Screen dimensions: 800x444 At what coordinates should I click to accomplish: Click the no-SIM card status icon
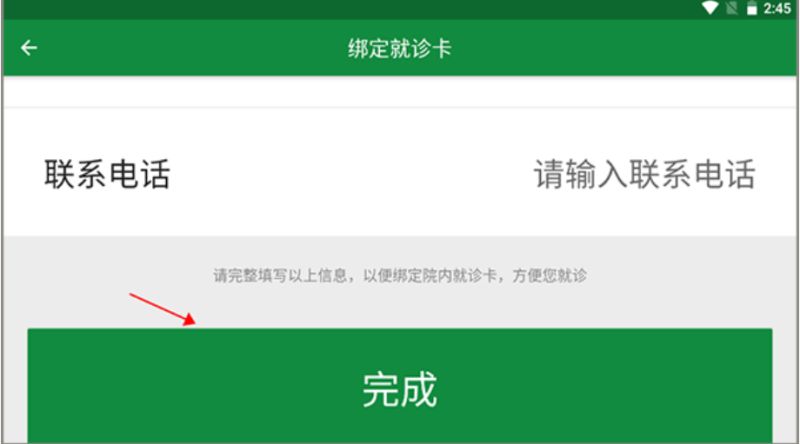coord(732,8)
